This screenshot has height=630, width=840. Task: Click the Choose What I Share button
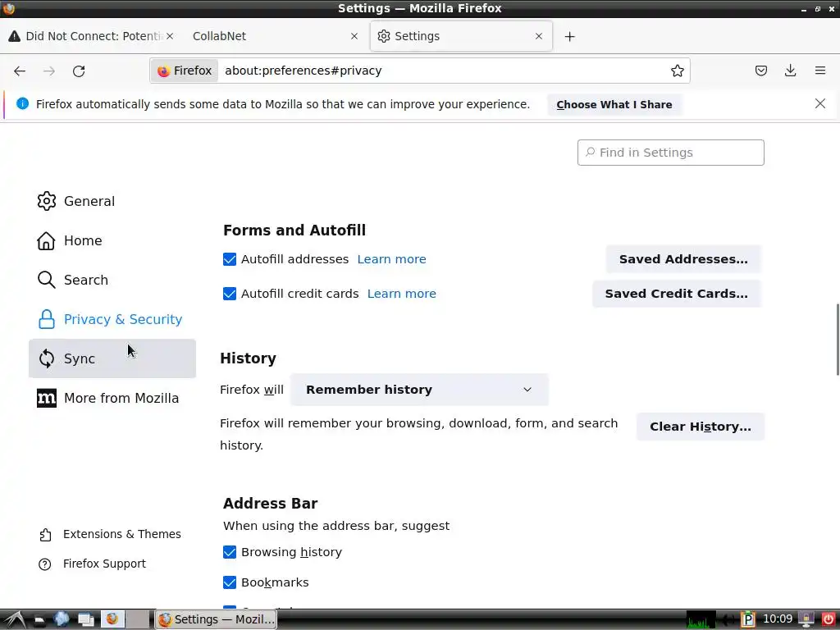pos(614,104)
